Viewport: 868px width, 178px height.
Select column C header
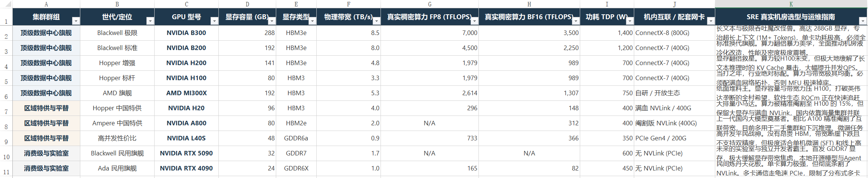pos(187,4)
